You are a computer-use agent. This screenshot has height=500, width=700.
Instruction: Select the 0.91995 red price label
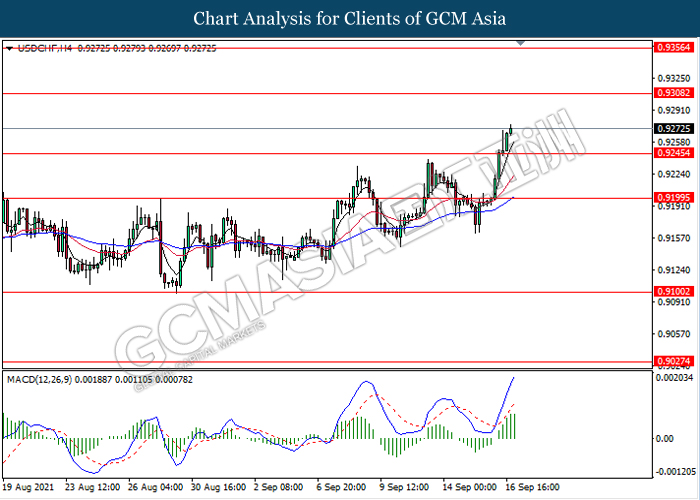(673, 198)
